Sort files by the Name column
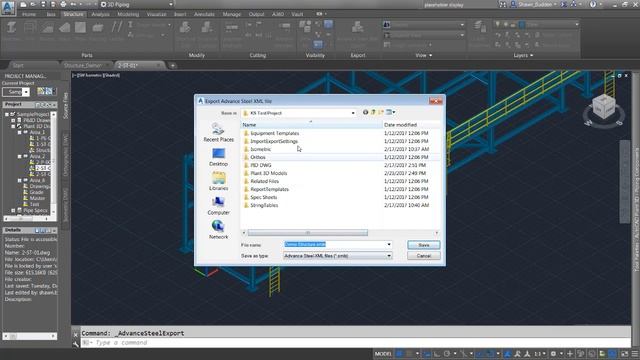 tap(311, 125)
